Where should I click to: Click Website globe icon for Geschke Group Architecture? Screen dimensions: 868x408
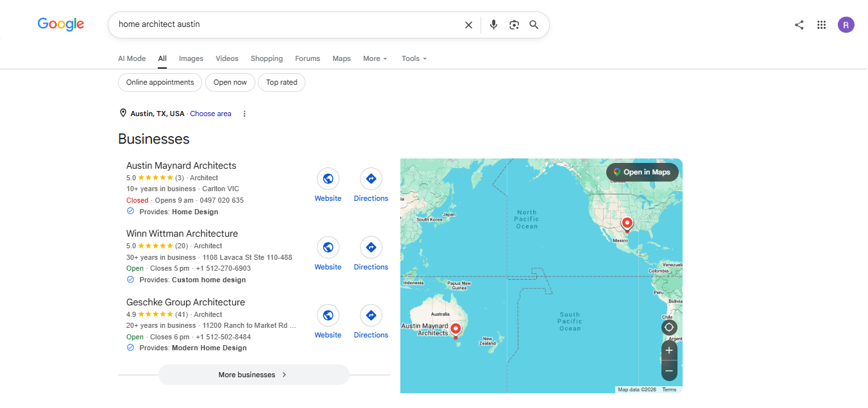coord(328,316)
